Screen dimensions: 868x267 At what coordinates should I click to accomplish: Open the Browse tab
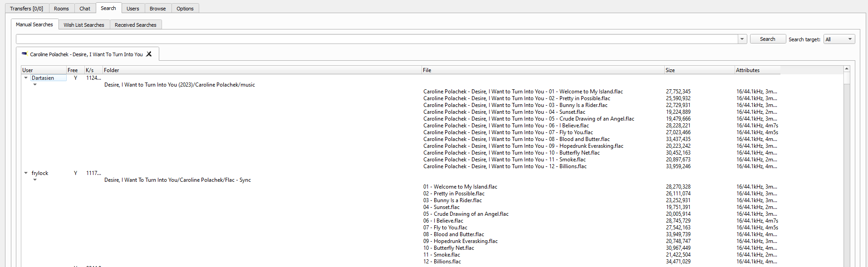158,8
